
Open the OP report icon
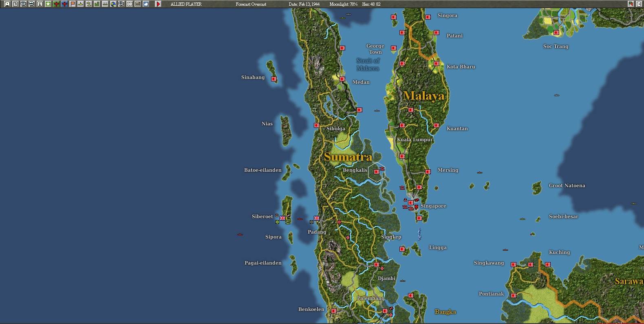click(129, 4)
